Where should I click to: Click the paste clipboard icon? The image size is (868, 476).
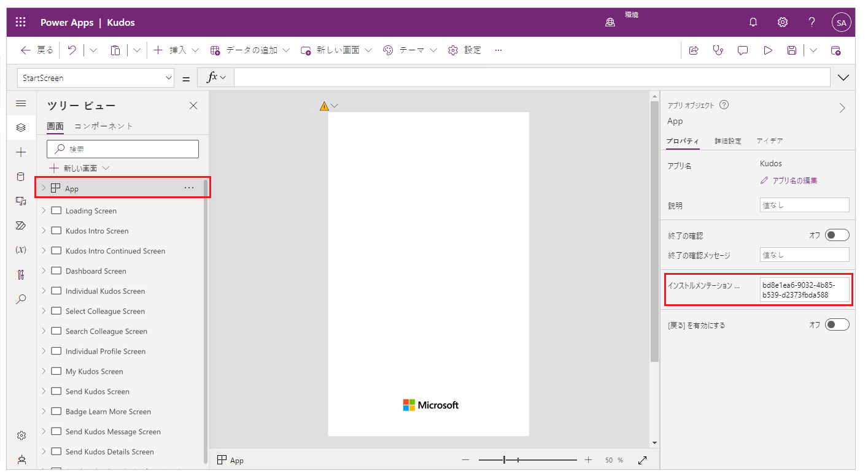coord(115,50)
